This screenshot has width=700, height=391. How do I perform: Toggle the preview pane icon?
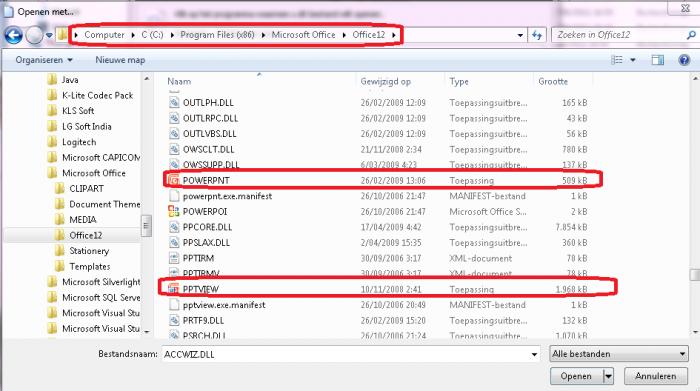click(658, 60)
